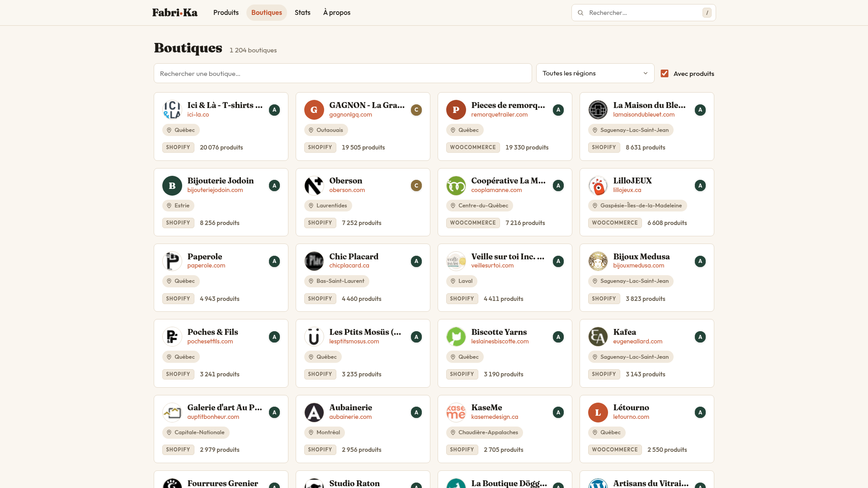Visit lamaisondubleuet.com link
The height and width of the screenshot is (488, 868).
644,115
